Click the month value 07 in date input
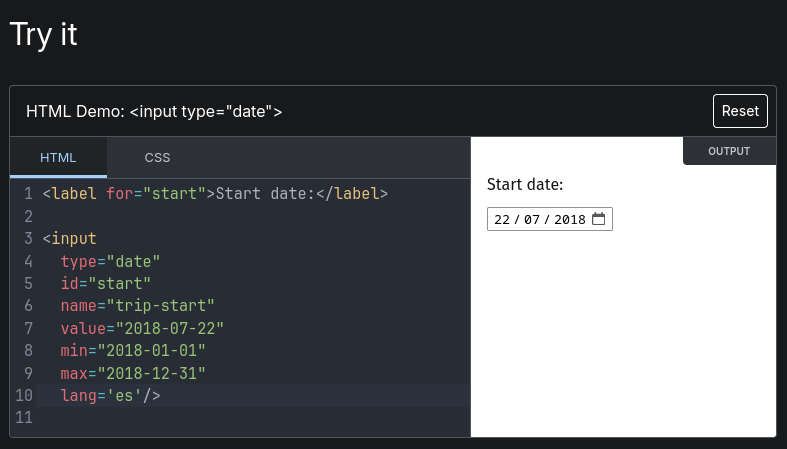 tap(532, 219)
